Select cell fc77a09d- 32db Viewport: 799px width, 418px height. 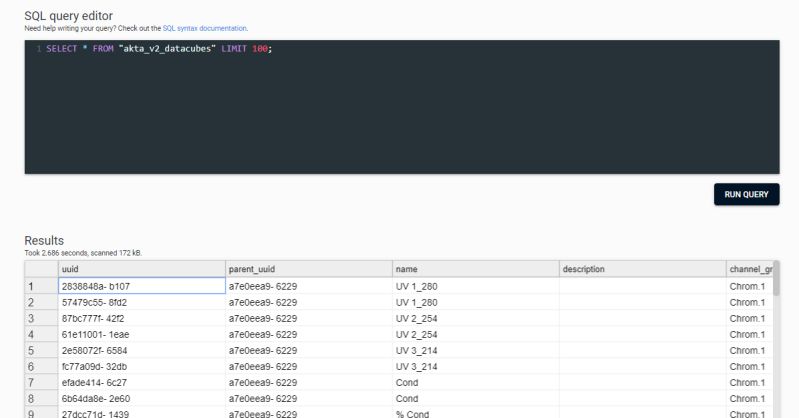coord(142,367)
